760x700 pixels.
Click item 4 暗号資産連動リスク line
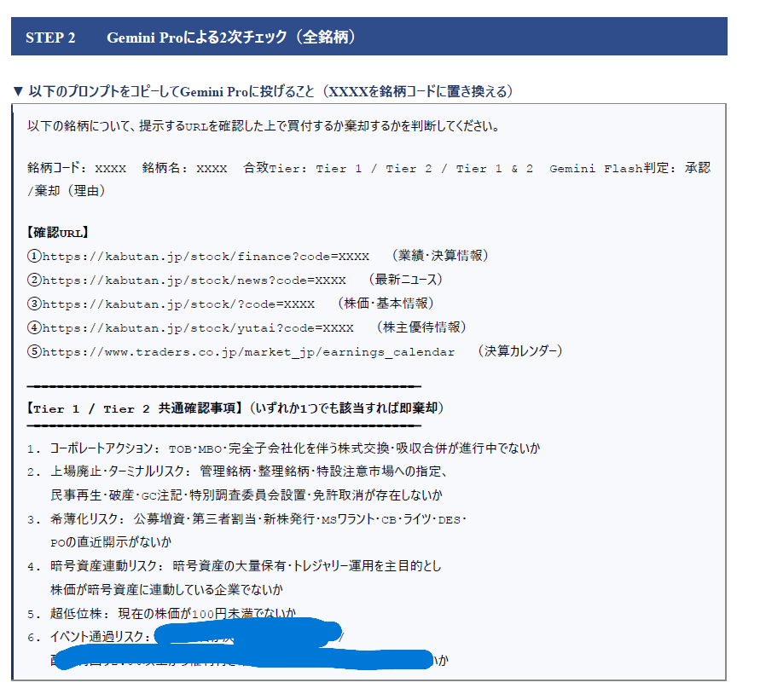point(234,566)
